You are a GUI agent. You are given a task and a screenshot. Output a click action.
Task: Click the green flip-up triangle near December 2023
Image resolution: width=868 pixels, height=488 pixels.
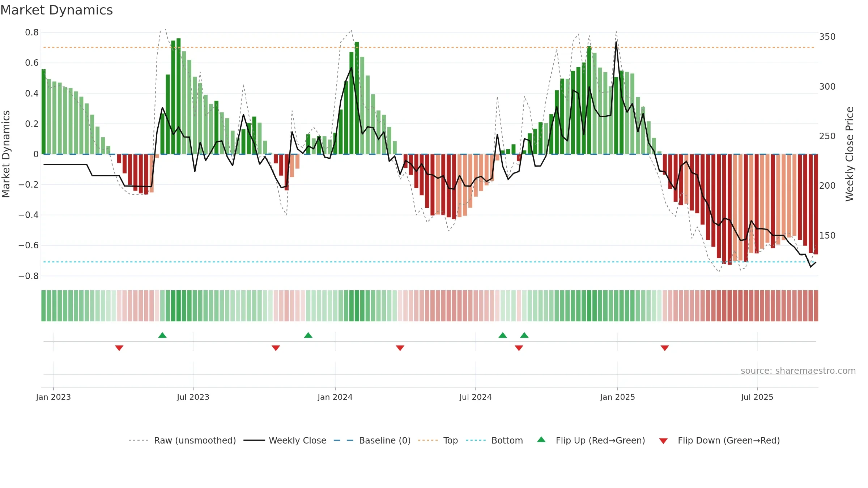pyautogui.click(x=308, y=335)
